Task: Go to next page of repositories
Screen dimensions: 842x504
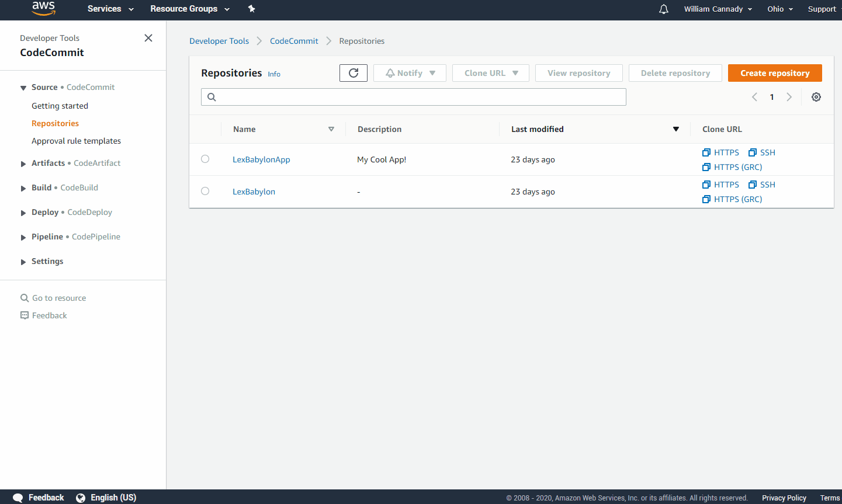Action: pos(789,97)
